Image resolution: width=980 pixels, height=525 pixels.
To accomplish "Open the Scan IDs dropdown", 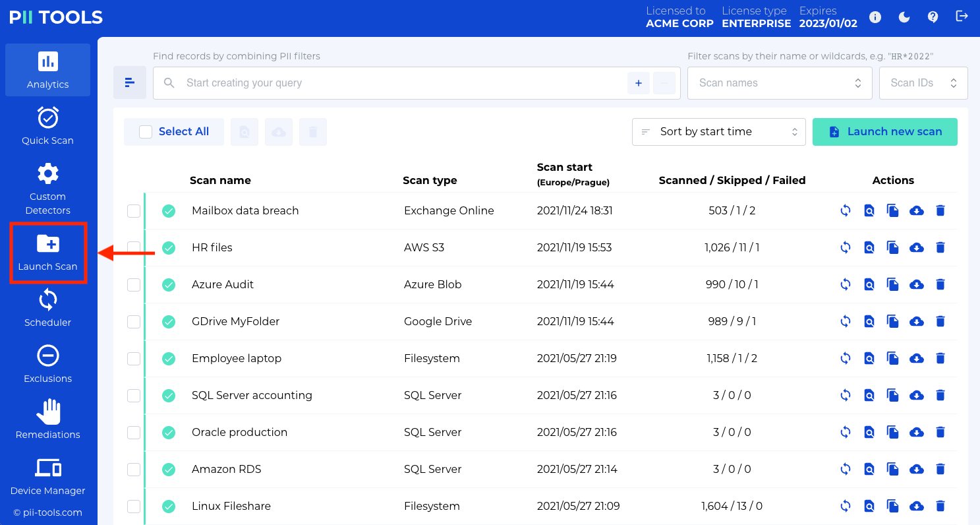I will tap(923, 82).
